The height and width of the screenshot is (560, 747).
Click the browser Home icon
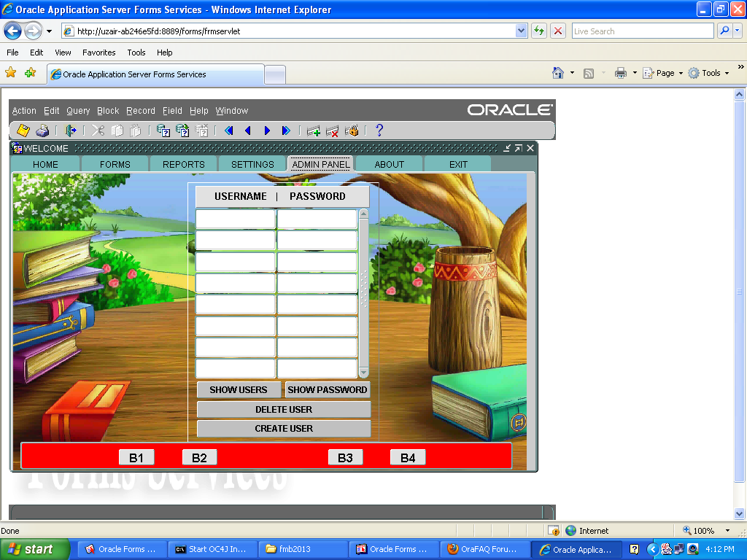558,72
